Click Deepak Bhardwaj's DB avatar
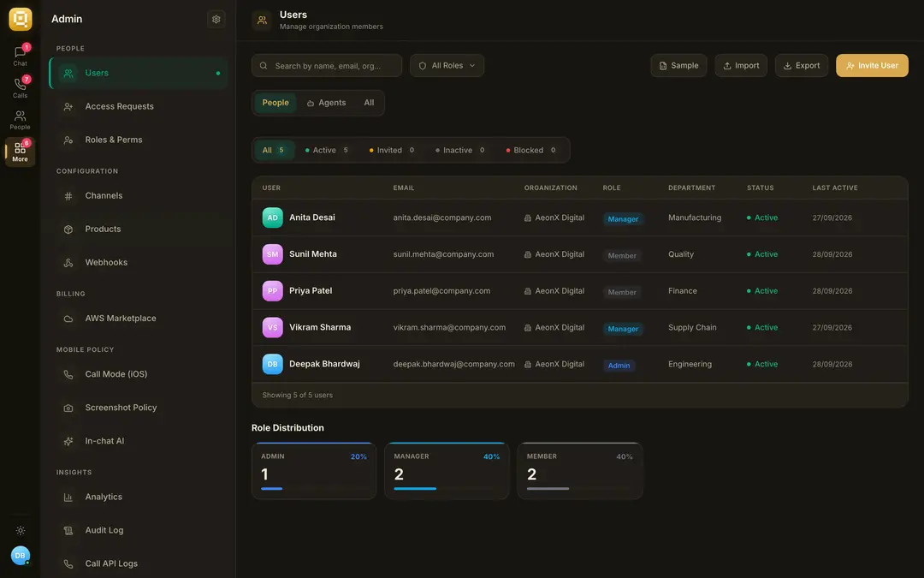This screenshot has height=578, width=924. click(272, 364)
